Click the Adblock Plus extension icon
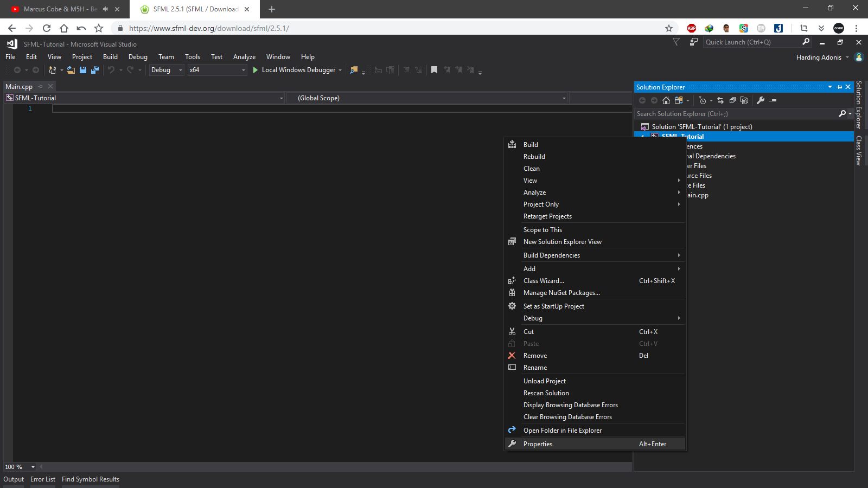 click(x=692, y=28)
